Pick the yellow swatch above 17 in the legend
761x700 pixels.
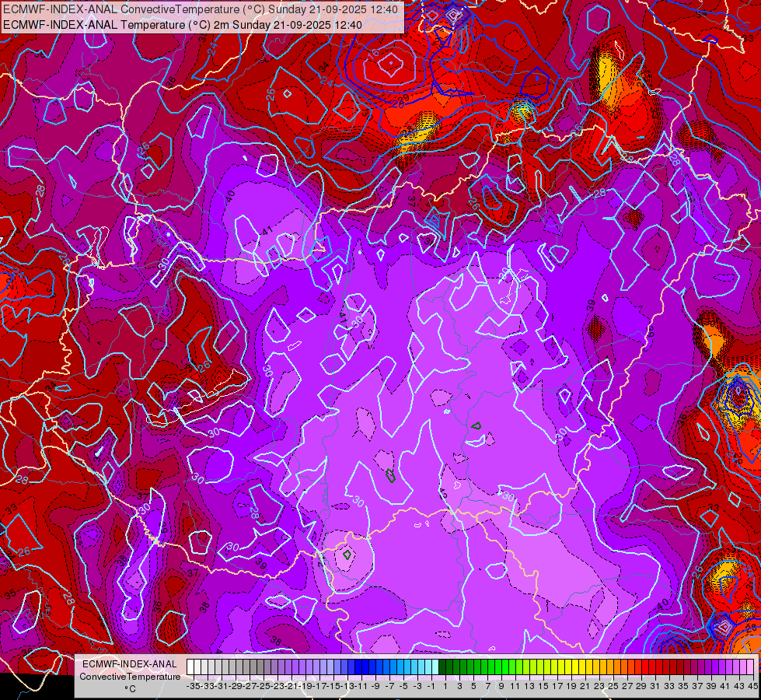click(x=554, y=667)
